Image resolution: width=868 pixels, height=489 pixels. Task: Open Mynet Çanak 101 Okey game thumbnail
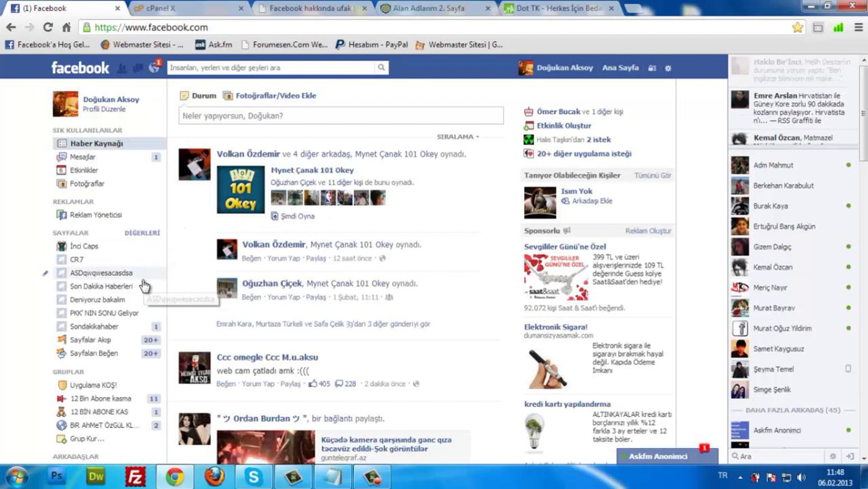(x=241, y=190)
